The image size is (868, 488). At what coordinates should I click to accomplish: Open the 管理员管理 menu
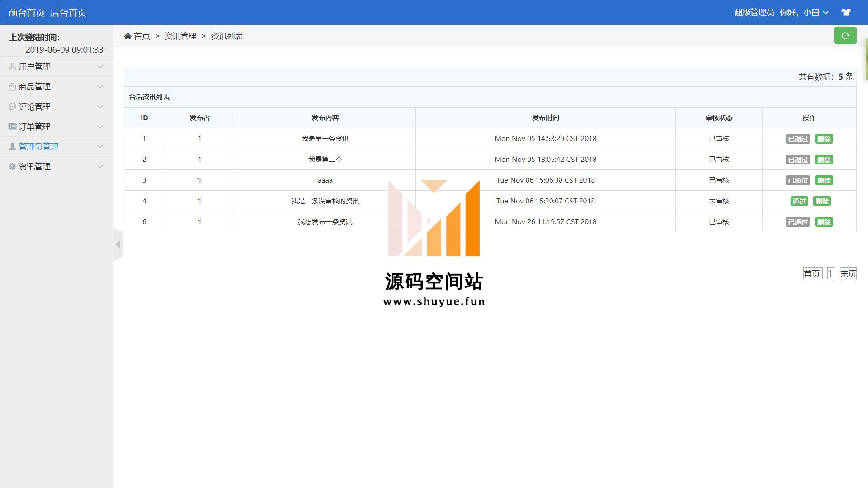click(x=56, y=146)
